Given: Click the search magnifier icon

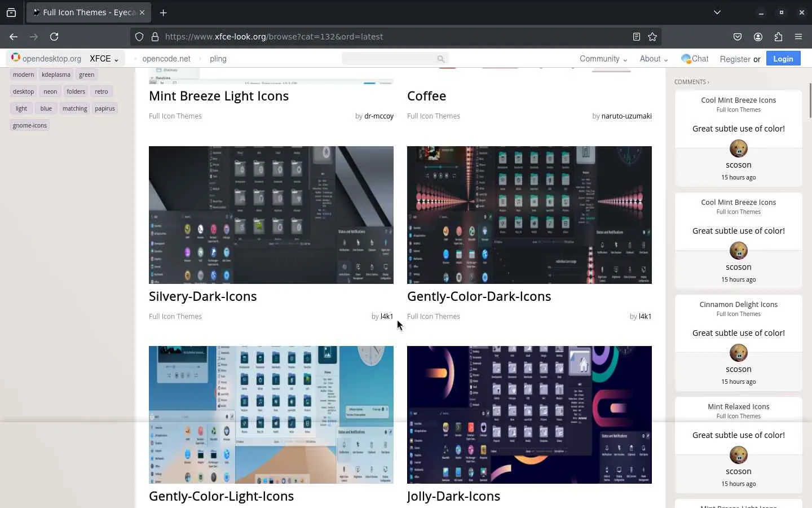Looking at the screenshot, I should click(440, 59).
